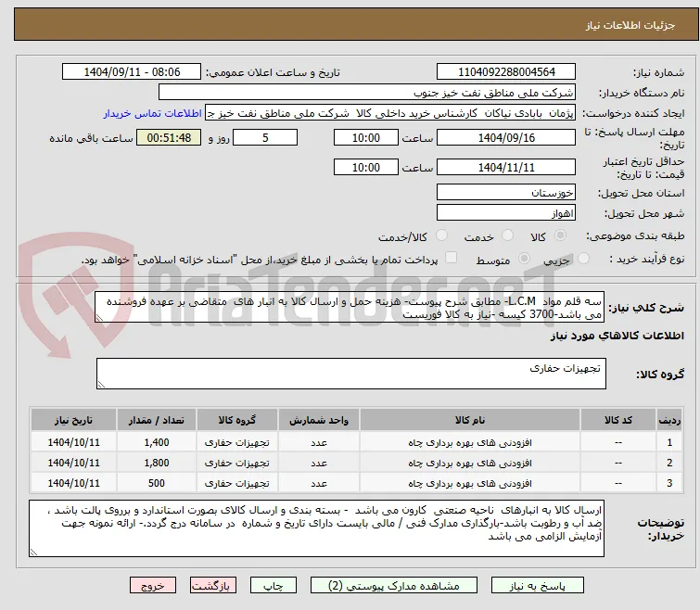Screen dimensions: 700x610
Task: Click the 10:00 price validity time field
Action: pos(365,168)
